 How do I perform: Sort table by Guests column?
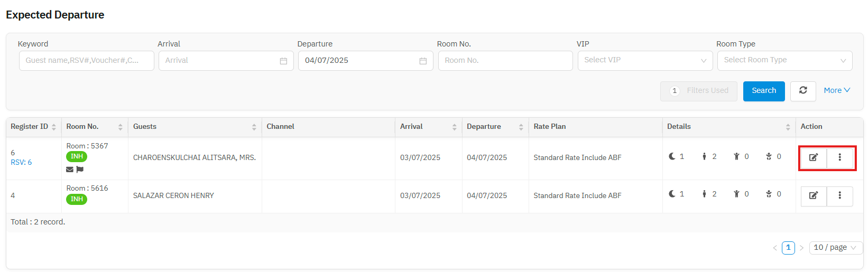point(254,127)
